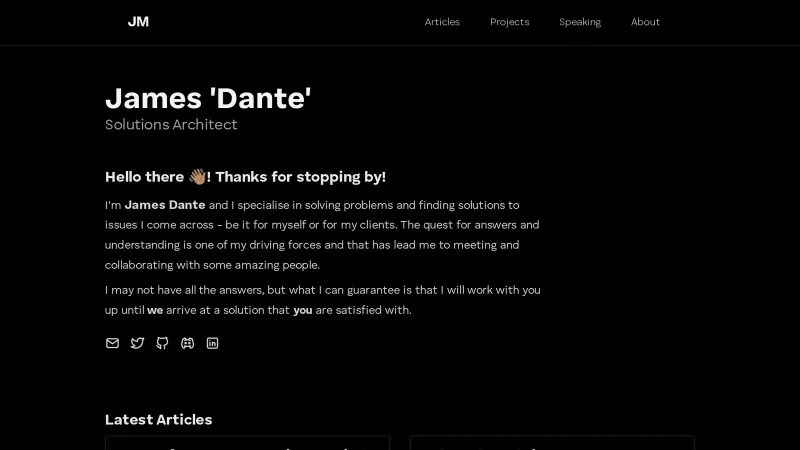Viewport: 800px width, 450px height.
Task: Click the Solutions Architect subtitle
Action: pos(171,125)
